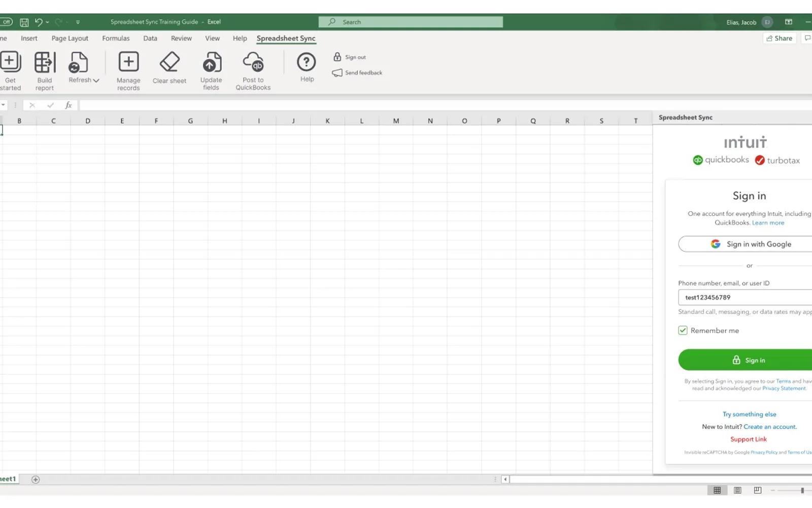
Task: Follow the Create an account link
Action: (x=770, y=427)
